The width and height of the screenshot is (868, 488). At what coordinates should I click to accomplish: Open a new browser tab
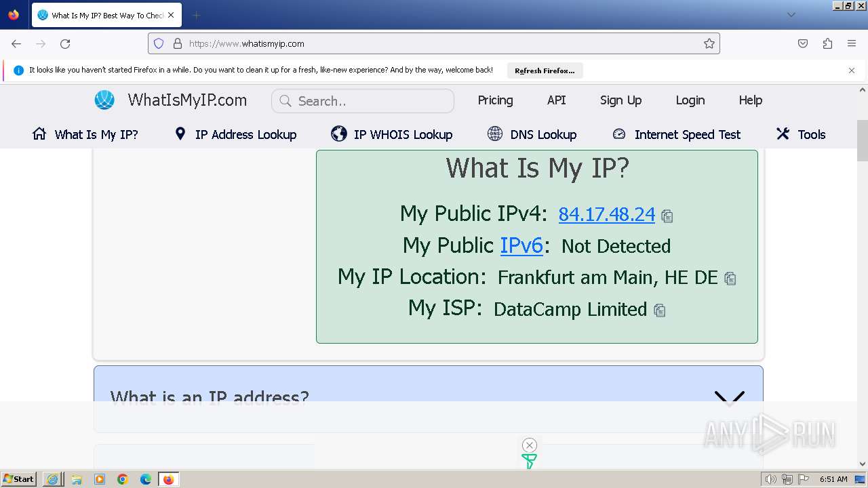pos(196,15)
